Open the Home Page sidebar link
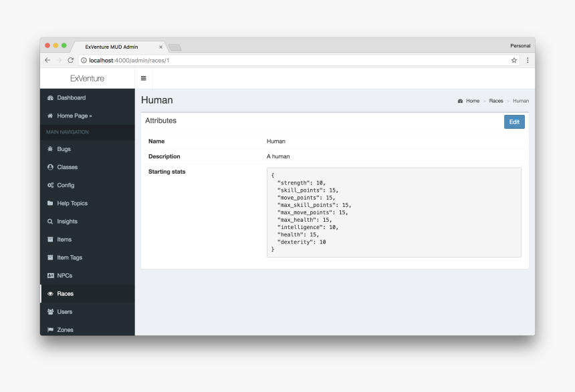The width and height of the screenshot is (575, 392). click(x=88, y=116)
